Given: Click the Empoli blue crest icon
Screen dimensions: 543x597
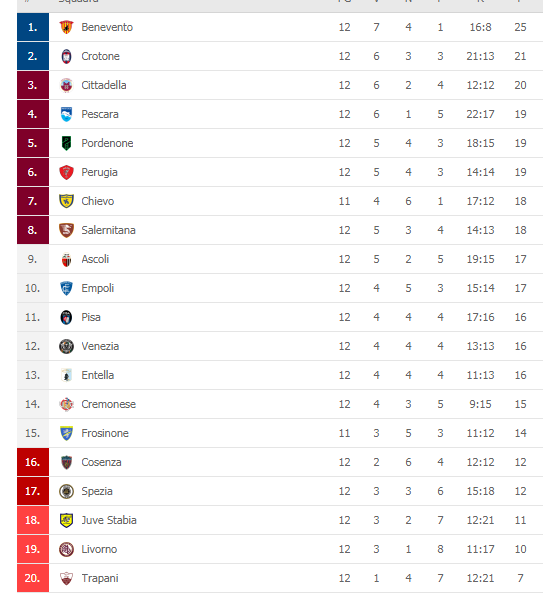Looking at the screenshot, I should (66, 288).
